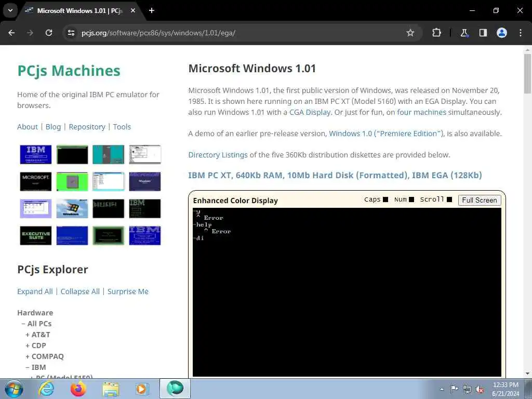Screen dimensions: 532x399
Task: Open the Windows flag logo thumbnail
Action: (x=72, y=208)
